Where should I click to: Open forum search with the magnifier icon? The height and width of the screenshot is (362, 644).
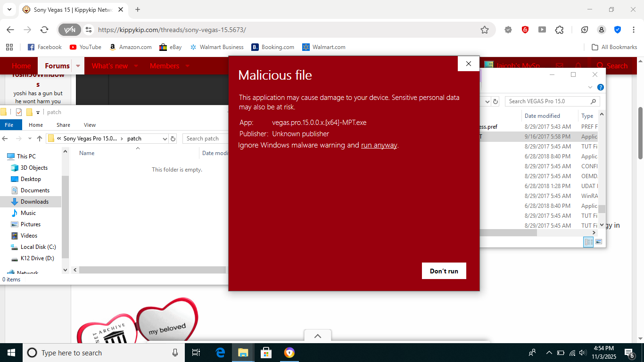(x=600, y=66)
